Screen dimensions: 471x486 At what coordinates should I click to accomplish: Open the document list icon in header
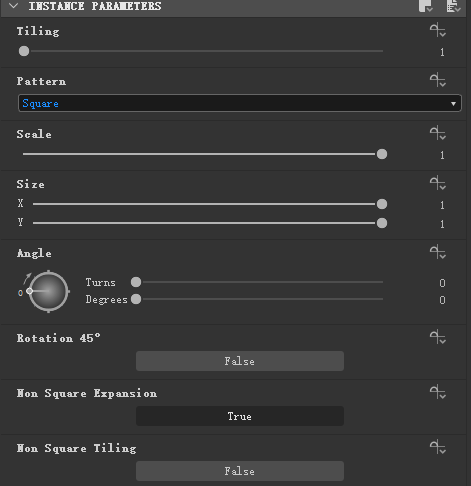click(x=453, y=6)
